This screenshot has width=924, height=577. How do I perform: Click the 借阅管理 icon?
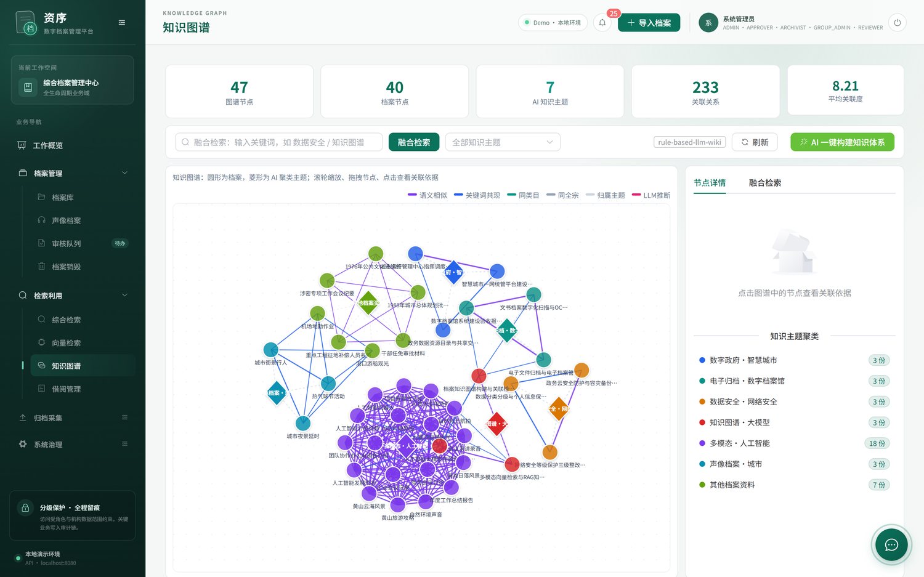click(x=41, y=389)
